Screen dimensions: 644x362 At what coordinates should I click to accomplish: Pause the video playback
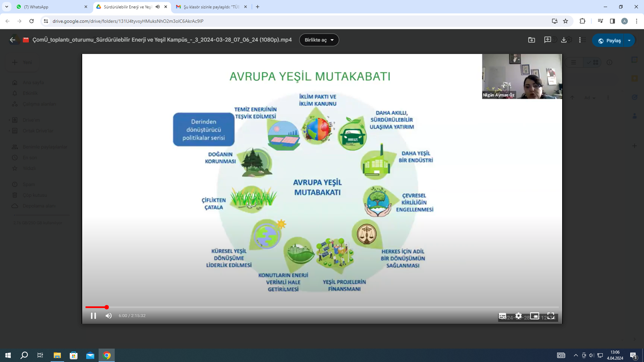pyautogui.click(x=93, y=316)
